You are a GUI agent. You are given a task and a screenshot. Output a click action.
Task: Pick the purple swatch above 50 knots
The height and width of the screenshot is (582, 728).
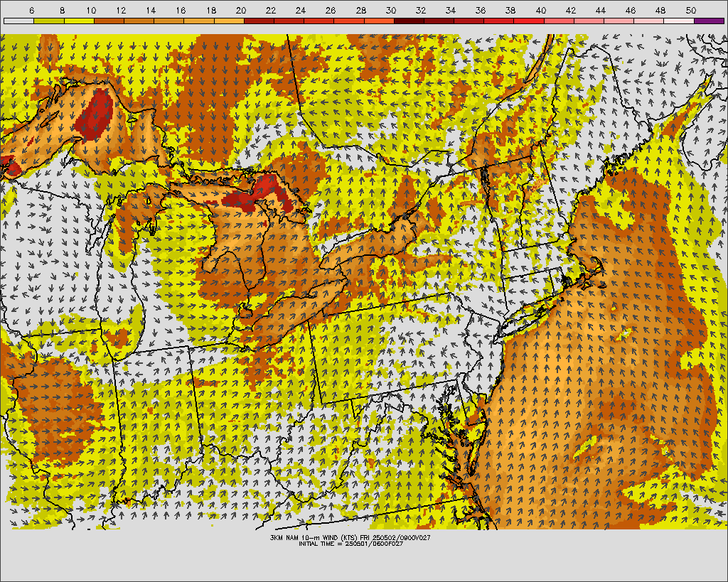click(x=709, y=21)
